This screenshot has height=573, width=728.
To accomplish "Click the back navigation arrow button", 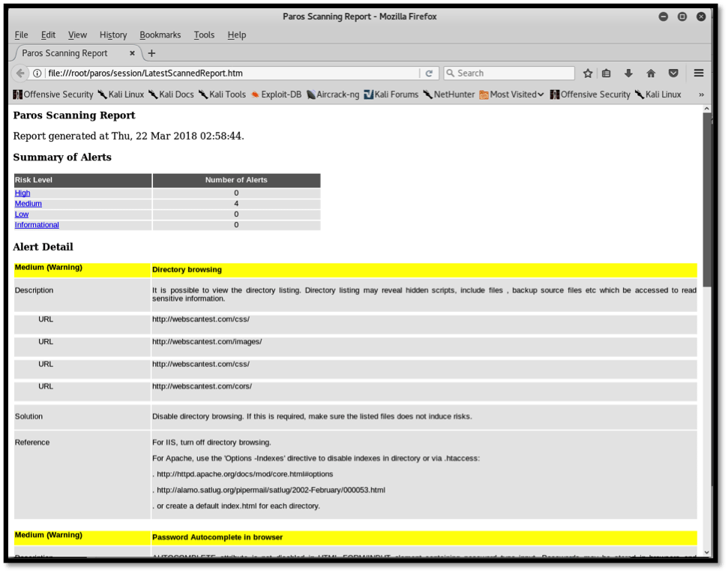I will [x=20, y=73].
